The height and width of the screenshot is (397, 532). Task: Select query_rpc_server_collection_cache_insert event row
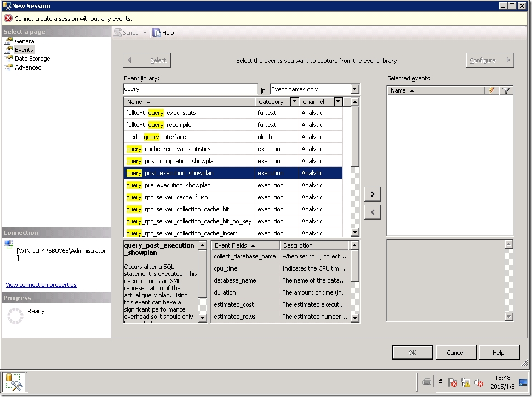point(233,233)
